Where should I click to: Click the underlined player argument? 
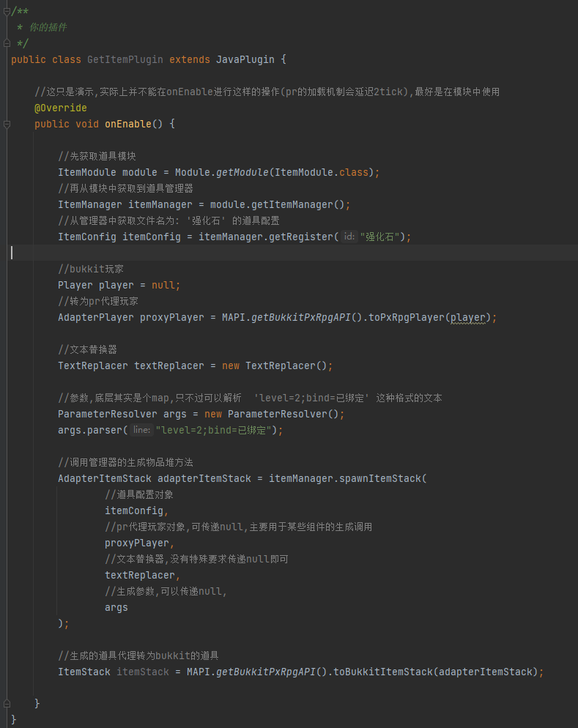[467, 318]
